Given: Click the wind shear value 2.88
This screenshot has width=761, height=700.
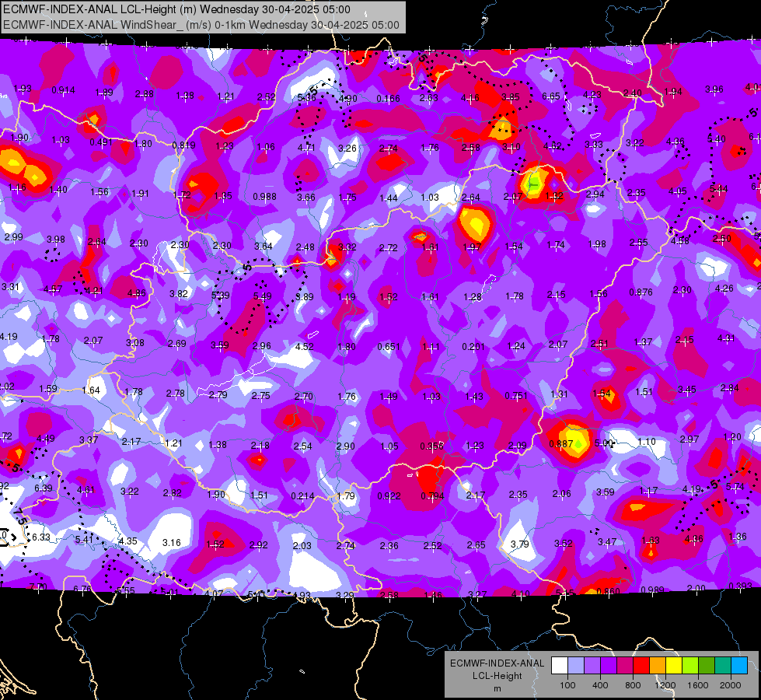Looking at the screenshot, I should (x=144, y=94).
